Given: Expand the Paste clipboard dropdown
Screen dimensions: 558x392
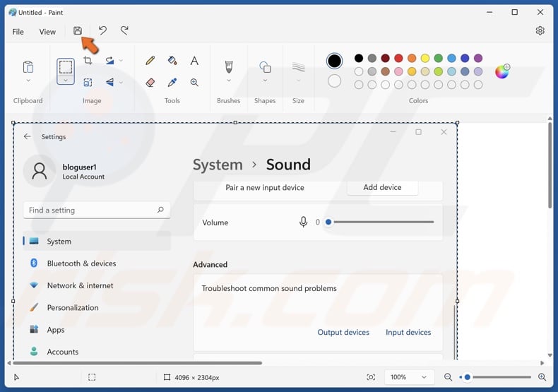Looking at the screenshot, I should click(x=28, y=81).
